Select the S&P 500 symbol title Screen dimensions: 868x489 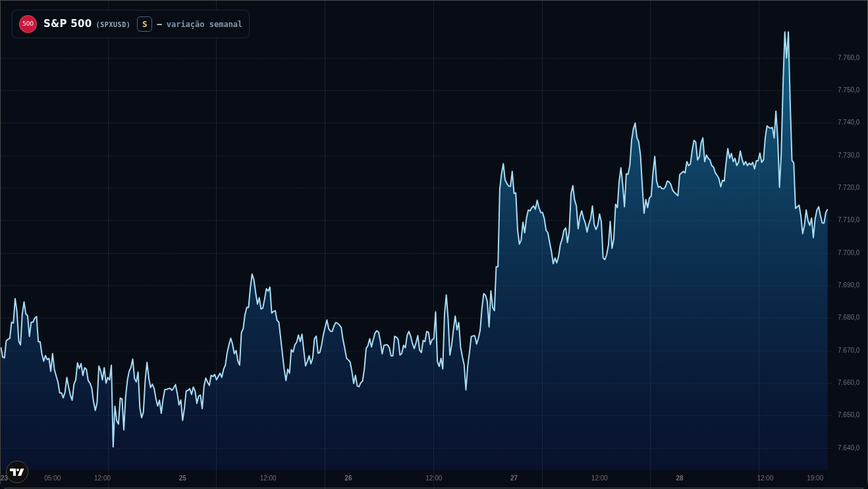[67, 24]
